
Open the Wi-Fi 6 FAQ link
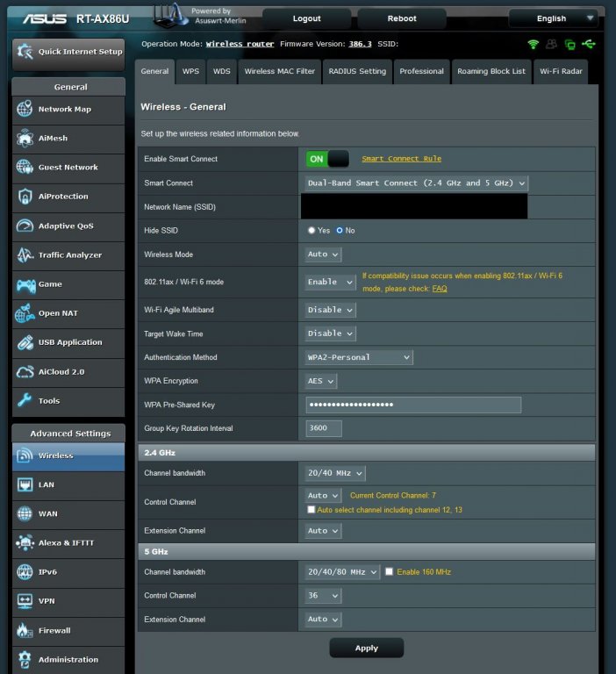[440, 289]
